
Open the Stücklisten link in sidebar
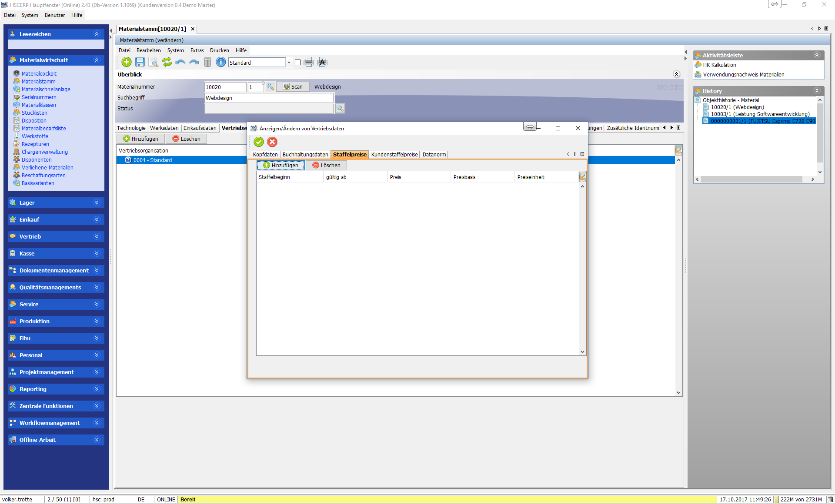coord(34,113)
